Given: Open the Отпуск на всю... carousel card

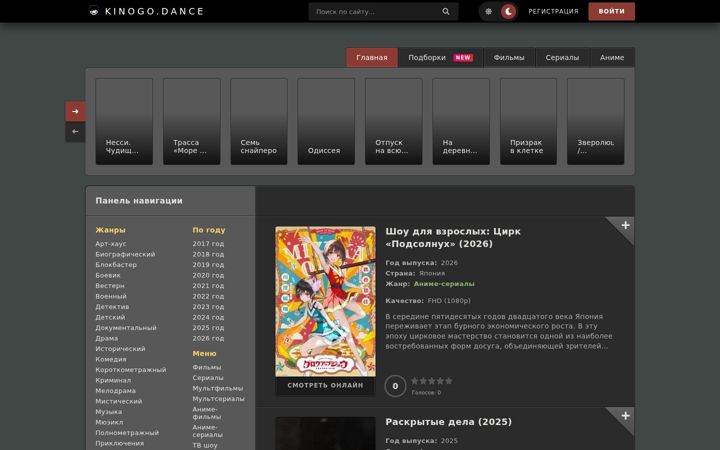Looking at the screenshot, I should tap(394, 121).
